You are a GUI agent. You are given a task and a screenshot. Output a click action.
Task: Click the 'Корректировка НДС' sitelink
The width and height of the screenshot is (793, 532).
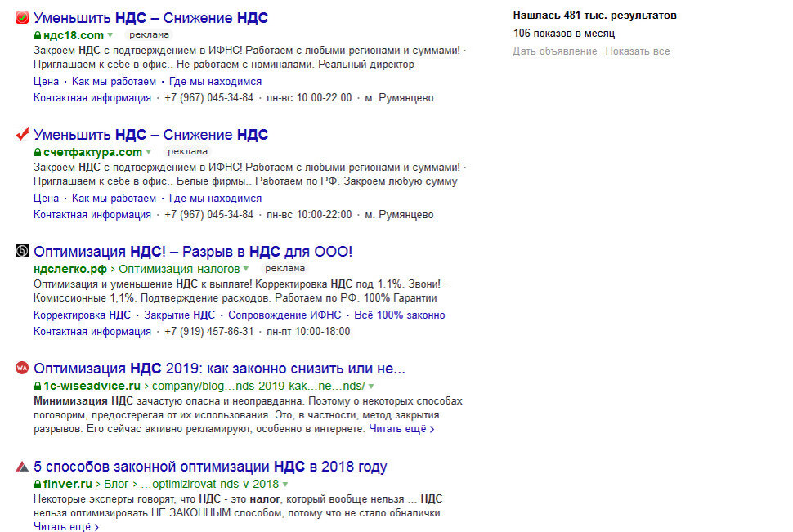click(82, 315)
